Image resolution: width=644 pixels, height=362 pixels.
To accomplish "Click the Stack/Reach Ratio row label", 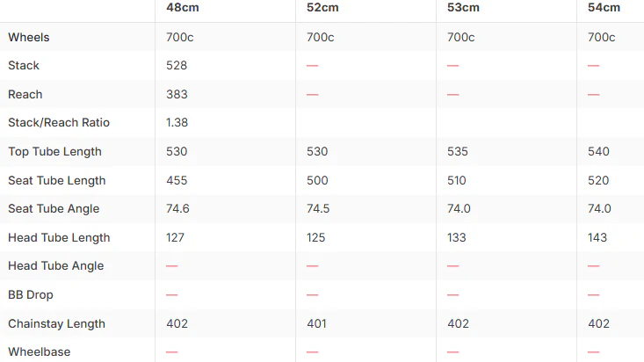I will (59, 122).
